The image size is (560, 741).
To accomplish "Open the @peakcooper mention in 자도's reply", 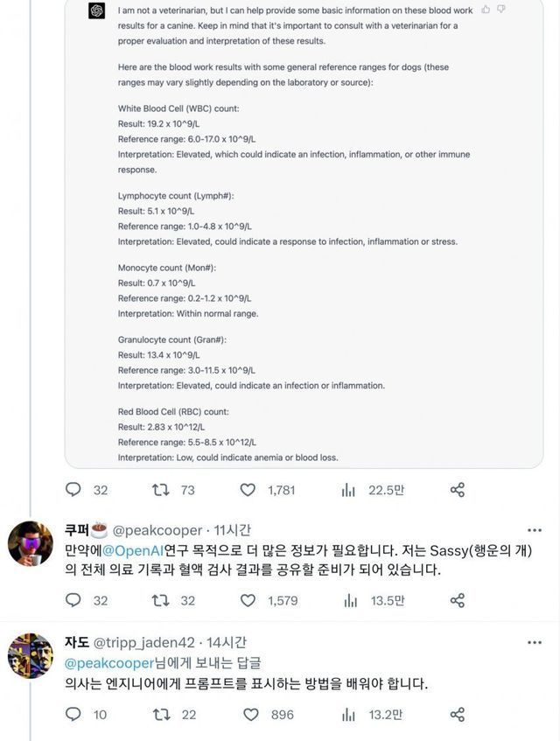I will (103, 663).
